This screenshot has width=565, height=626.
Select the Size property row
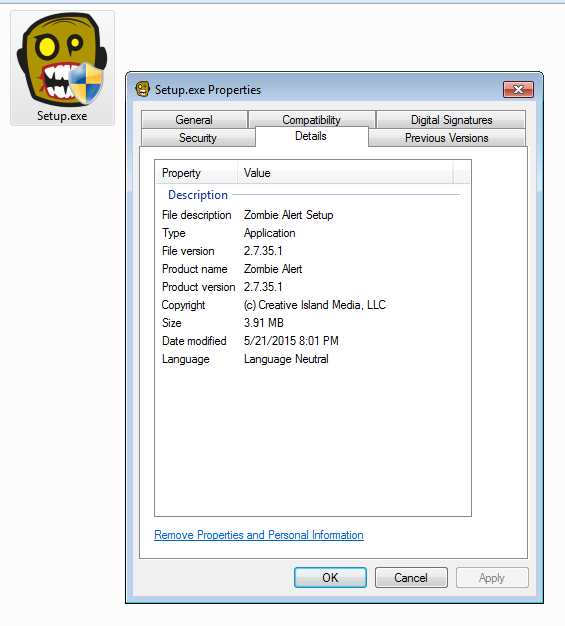(x=313, y=323)
